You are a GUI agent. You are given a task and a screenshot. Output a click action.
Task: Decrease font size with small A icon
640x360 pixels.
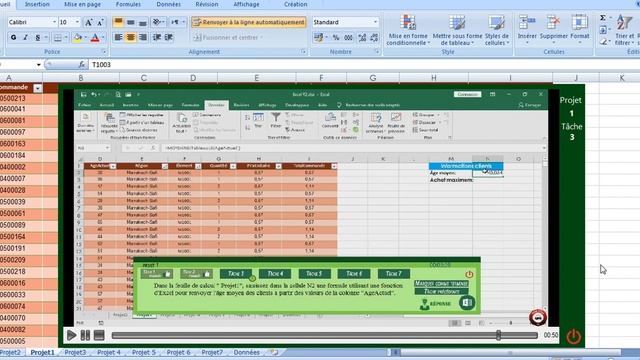[x=100, y=22]
